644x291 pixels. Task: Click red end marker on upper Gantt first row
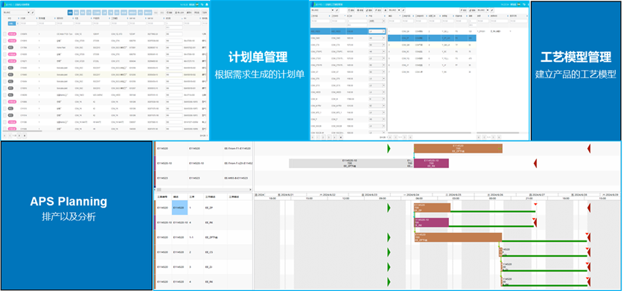pos(588,149)
